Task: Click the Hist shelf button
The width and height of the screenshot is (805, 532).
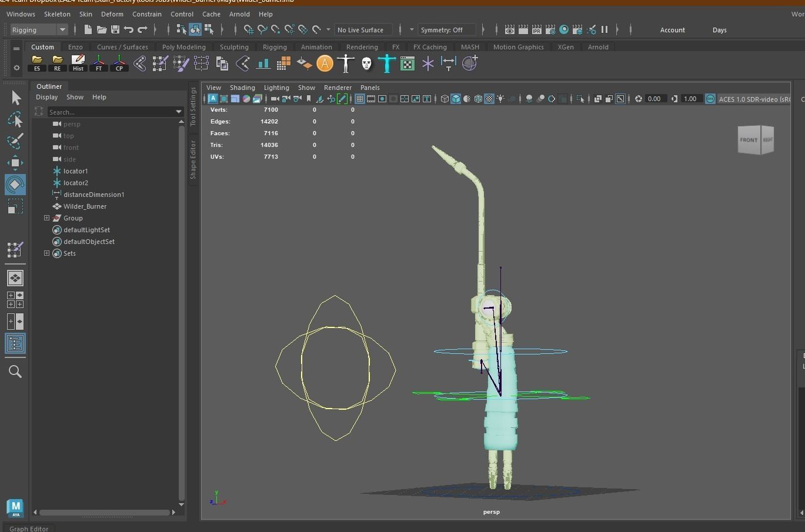Action: click(x=78, y=63)
